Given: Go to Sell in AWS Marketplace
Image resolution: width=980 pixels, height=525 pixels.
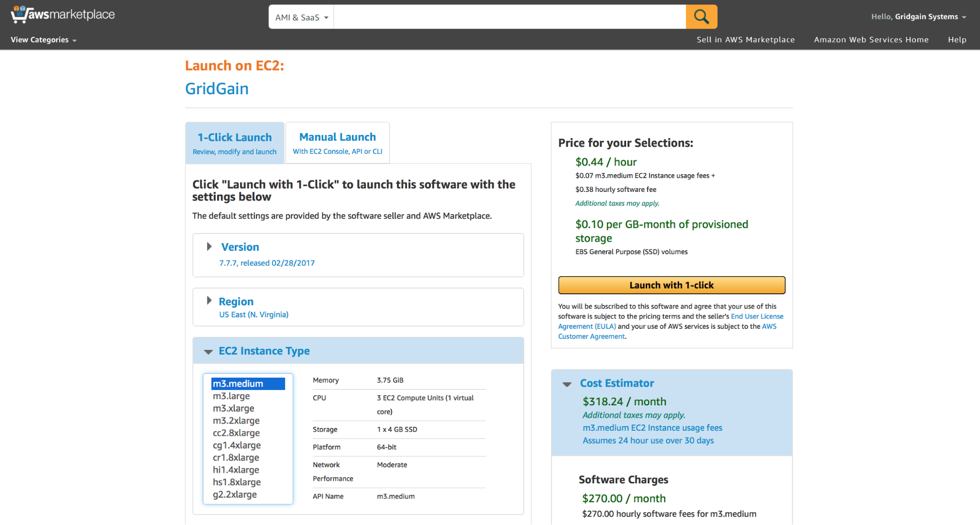Looking at the screenshot, I should click(x=746, y=40).
